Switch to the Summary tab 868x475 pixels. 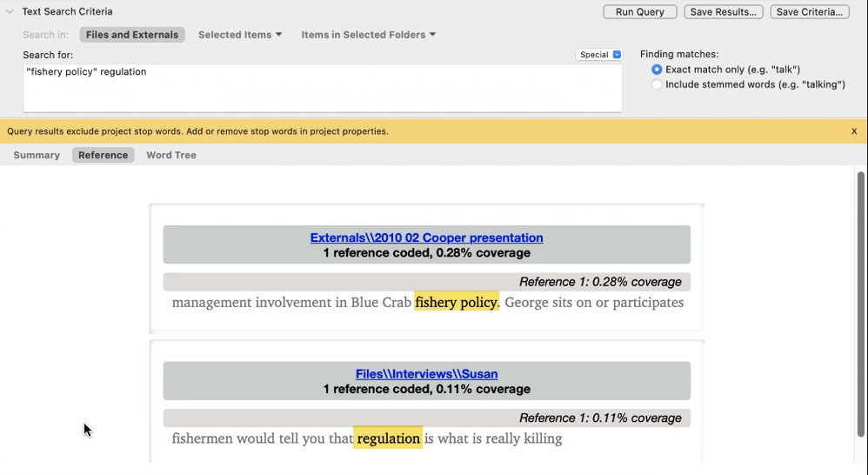pyautogui.click(x=37, y=155)
